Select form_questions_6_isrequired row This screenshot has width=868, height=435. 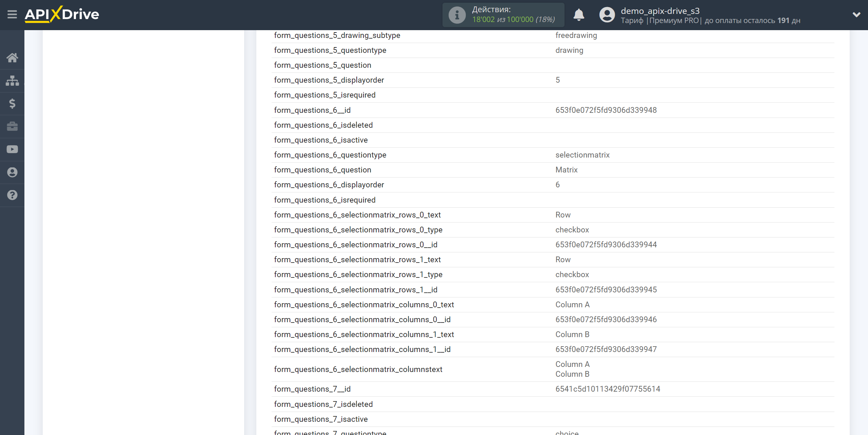[553, 200]
